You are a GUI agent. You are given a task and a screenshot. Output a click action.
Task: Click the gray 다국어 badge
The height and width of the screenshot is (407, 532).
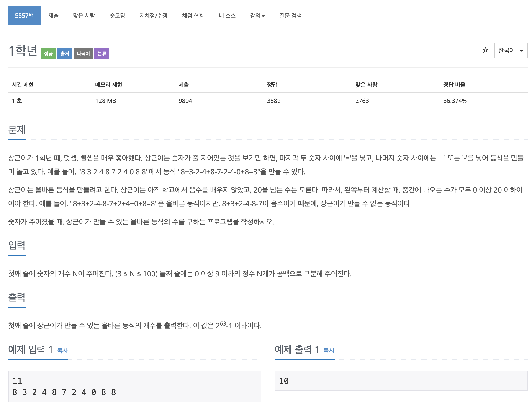[x=83, y=53]
